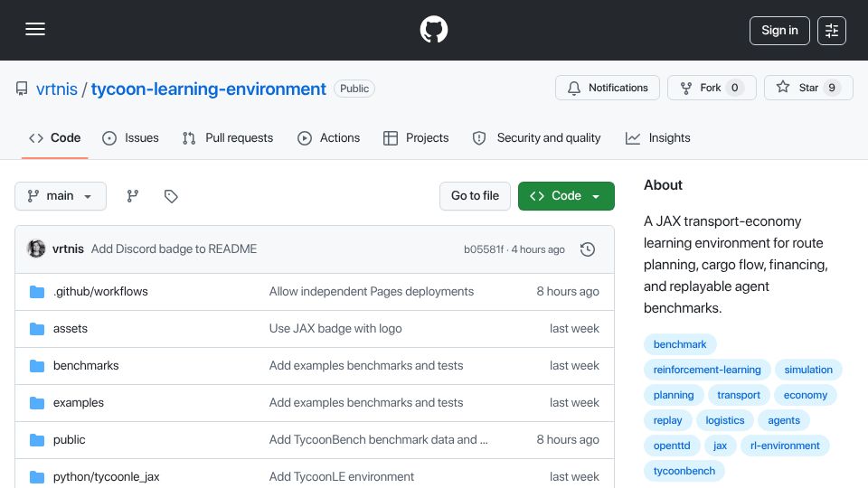View tags via the tag icon
Screen dimensions: 868x488
(x=171, y=196)
